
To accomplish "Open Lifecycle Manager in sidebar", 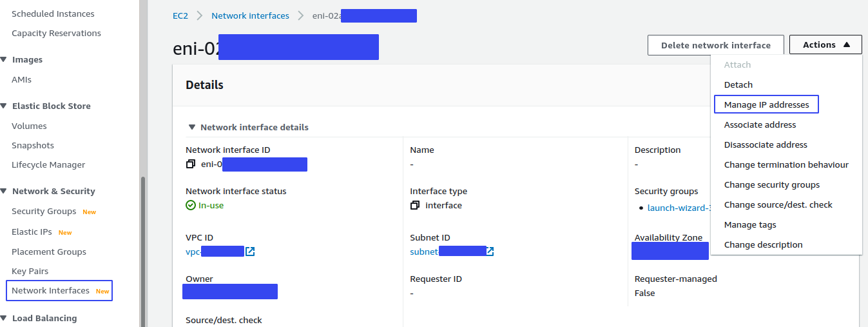I will click(48, 165).
